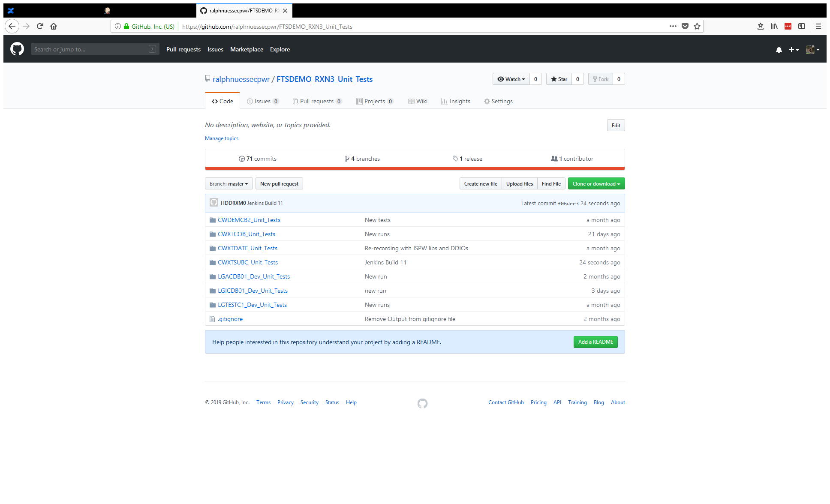Reload the page with the refresh icon
This screenshot has height=504, width=830.
(x=39, y=26)
